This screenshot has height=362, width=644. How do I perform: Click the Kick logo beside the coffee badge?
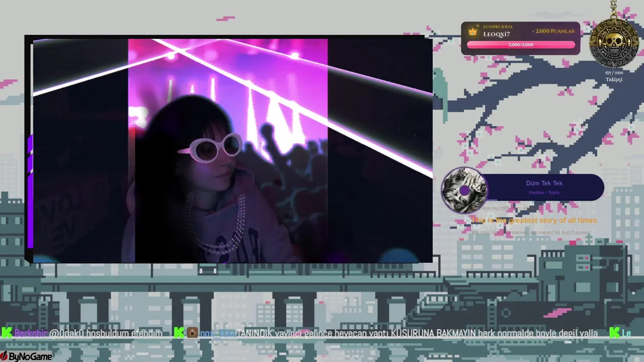(179, 333)
